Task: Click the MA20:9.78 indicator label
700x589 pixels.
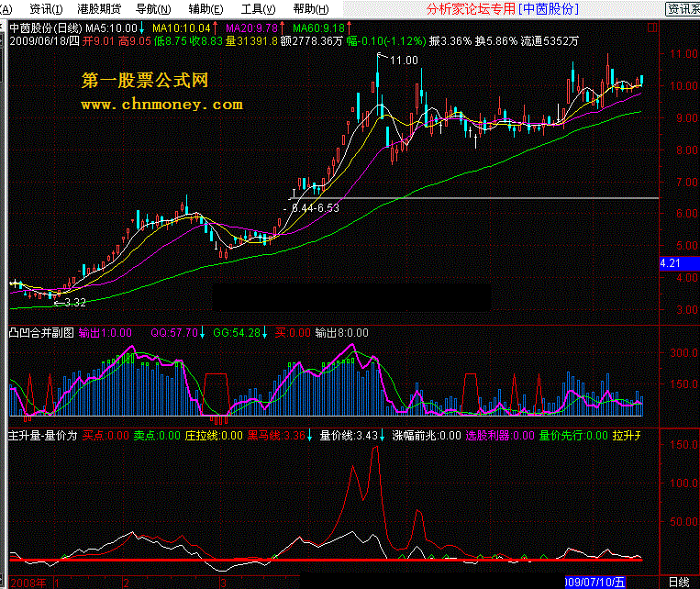Action: pos(251,28)
